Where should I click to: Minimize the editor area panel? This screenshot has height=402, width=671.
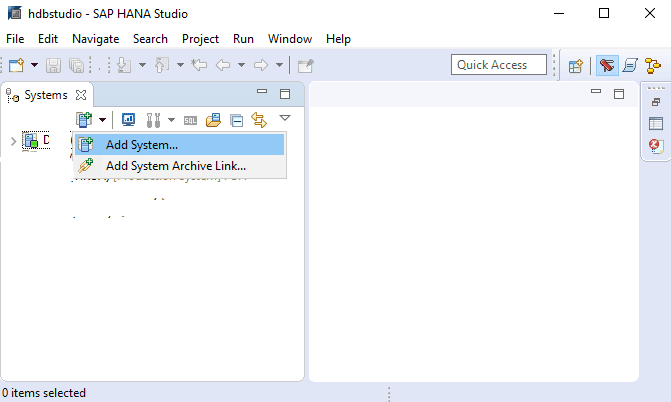596,91
